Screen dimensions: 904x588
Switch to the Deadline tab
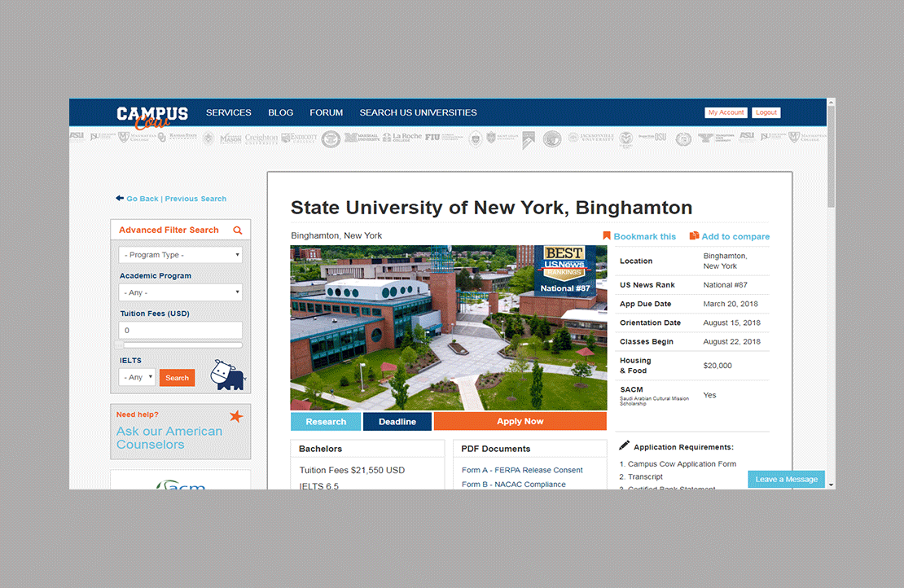click(397, 421)
